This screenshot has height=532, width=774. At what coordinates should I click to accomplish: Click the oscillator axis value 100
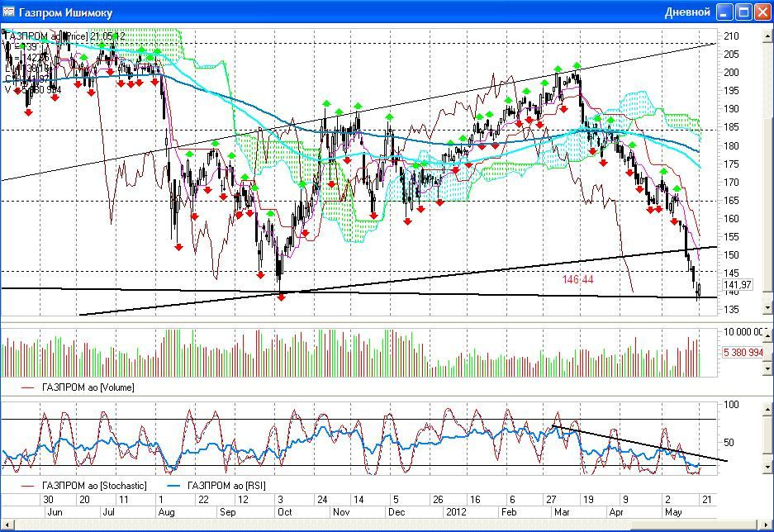pyautogui.click(x=731, y=405)
